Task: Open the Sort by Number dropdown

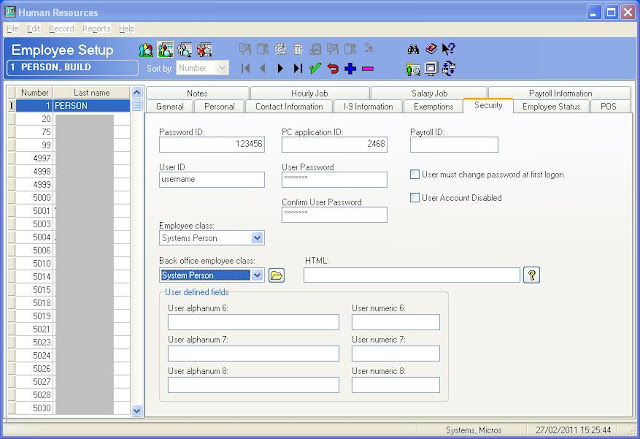Action: click(x=222, y=68)
